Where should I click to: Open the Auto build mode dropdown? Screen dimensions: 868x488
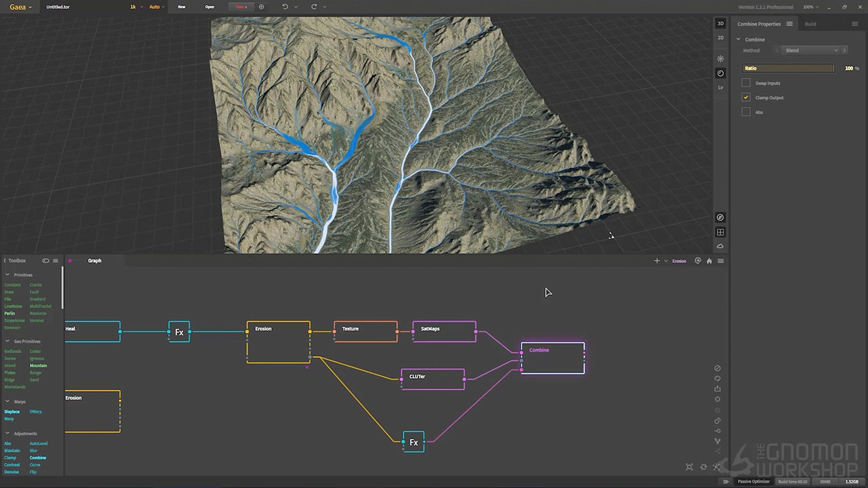(x=157, y=7)
